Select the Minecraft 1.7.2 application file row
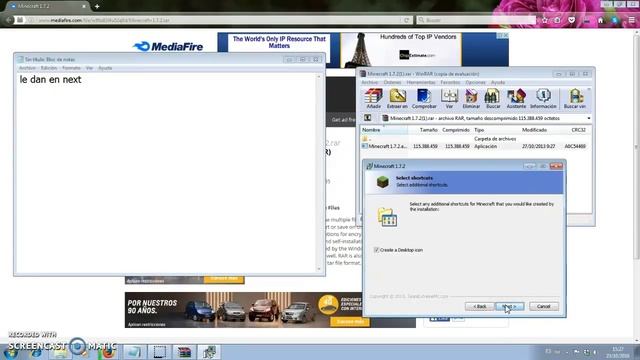The width and height of the screenshot is (640, 360). point(475,146)
